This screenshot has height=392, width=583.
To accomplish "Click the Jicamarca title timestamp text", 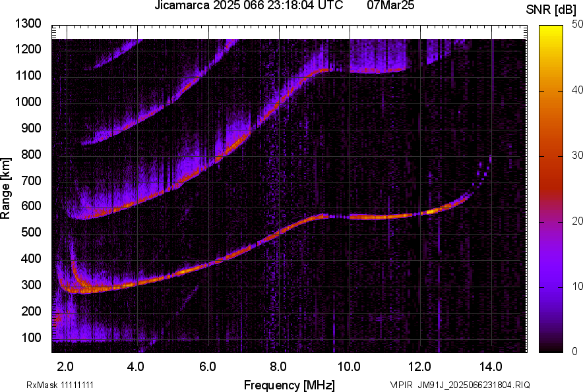I will [249, 5].
